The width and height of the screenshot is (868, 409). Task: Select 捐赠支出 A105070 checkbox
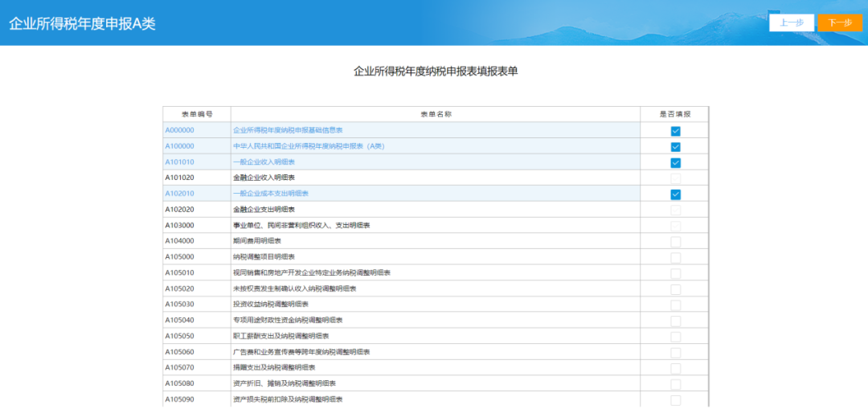(675, 369)
